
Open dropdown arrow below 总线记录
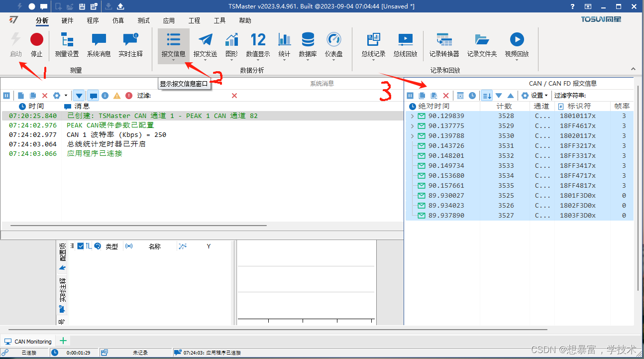(373, 60)
